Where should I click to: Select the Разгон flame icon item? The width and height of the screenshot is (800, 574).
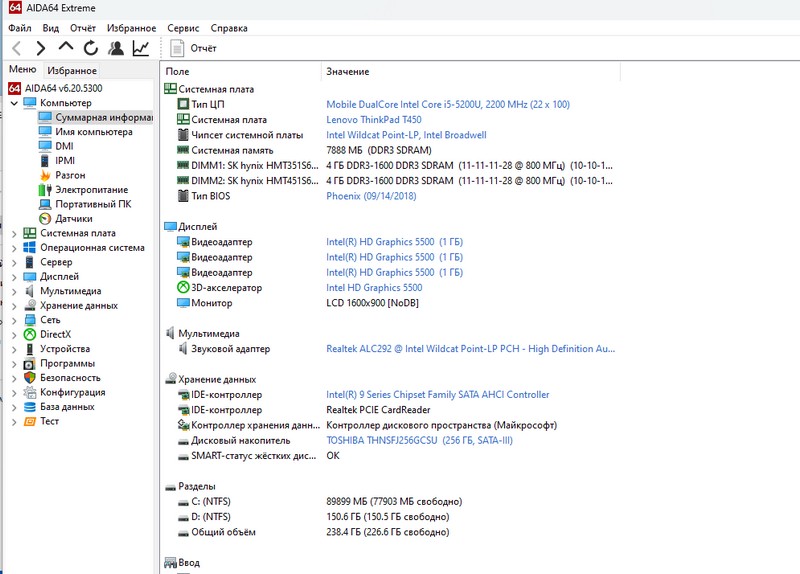tap(70, 175)
